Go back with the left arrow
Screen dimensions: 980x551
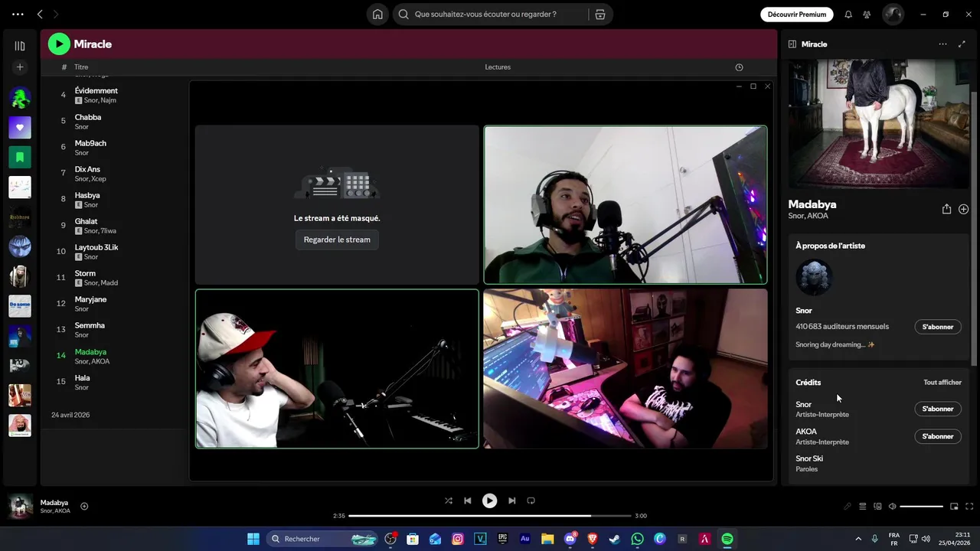point(40,14)
